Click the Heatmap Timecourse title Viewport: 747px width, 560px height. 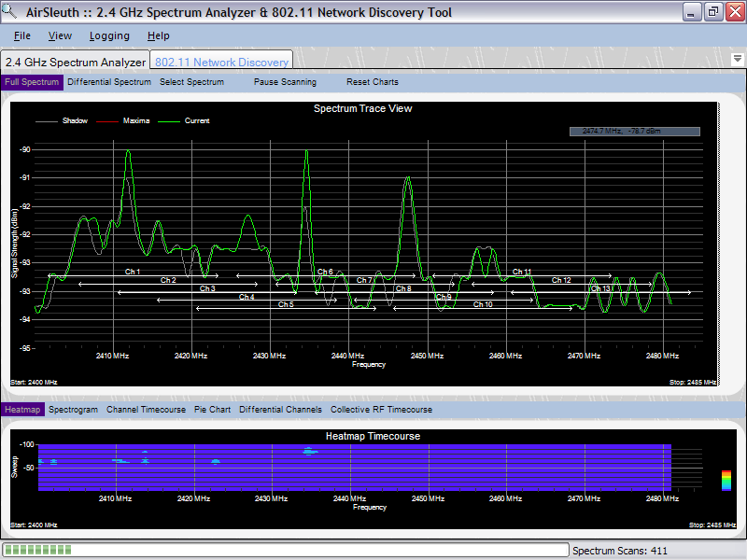(x=373, y=436)
